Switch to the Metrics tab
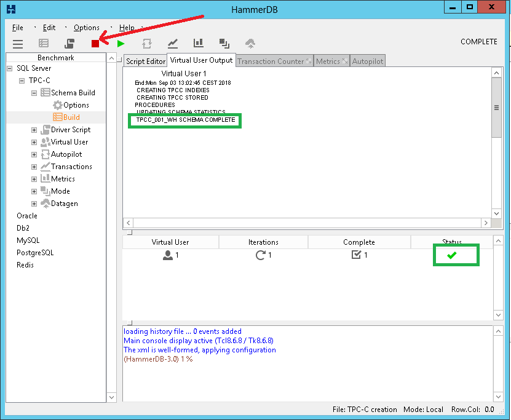 coord(332,61)
